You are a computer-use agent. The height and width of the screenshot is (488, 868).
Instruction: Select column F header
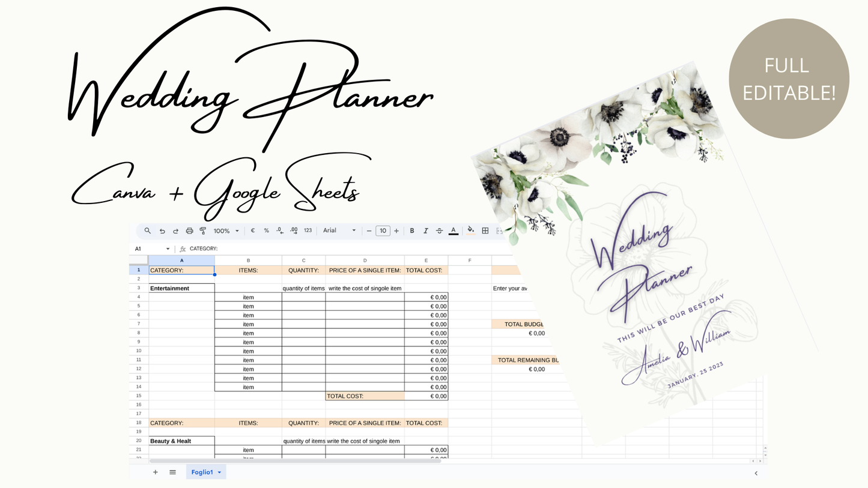tap(470, 261)
